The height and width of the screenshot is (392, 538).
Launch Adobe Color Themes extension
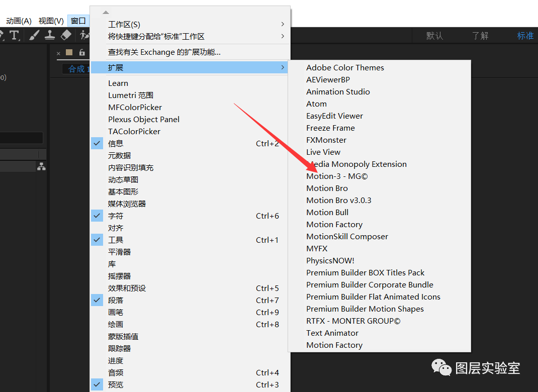click(x=380, y=67)
